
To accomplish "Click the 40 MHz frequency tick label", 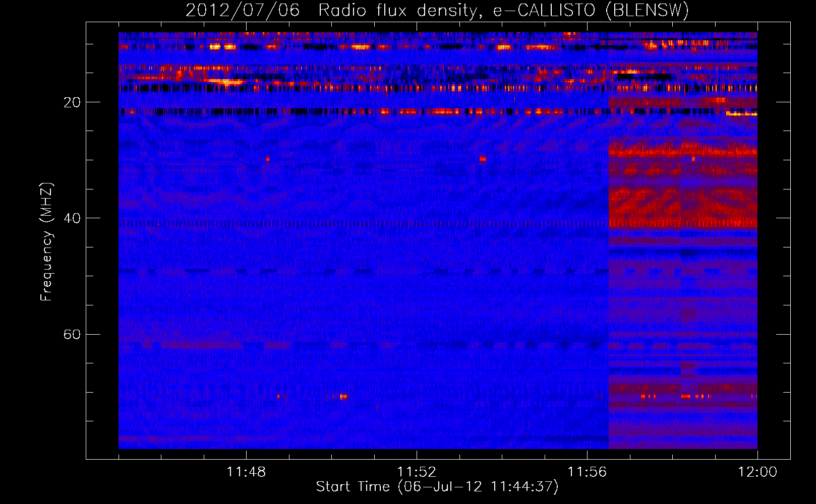I will (x=72, y=218).
